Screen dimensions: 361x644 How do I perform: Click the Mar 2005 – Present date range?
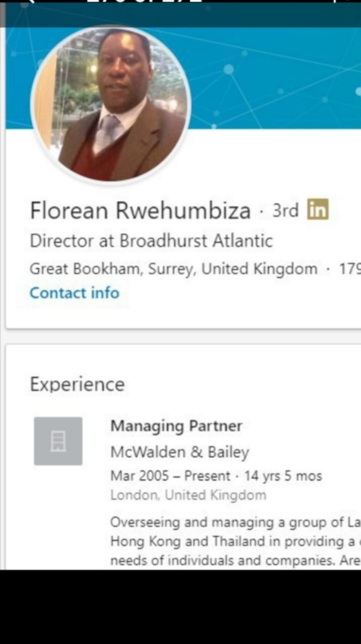tap(170, 475)
